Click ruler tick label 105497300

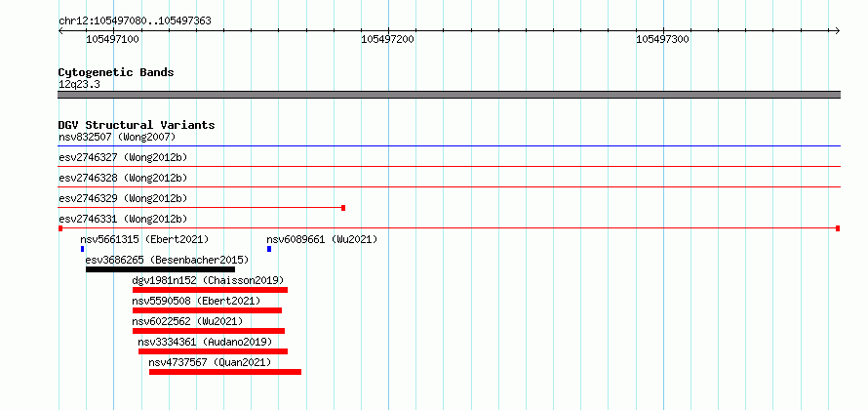tap(662, 39)
